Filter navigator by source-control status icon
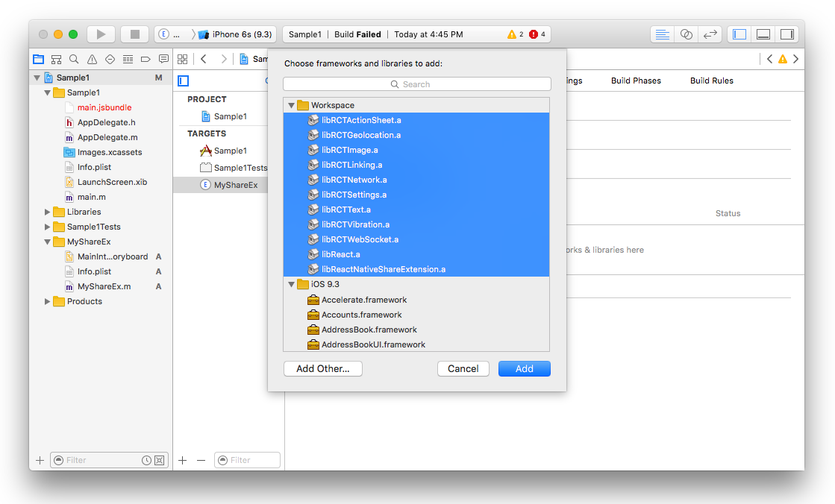This screenshot has width=835, height=504. [159, 460]
